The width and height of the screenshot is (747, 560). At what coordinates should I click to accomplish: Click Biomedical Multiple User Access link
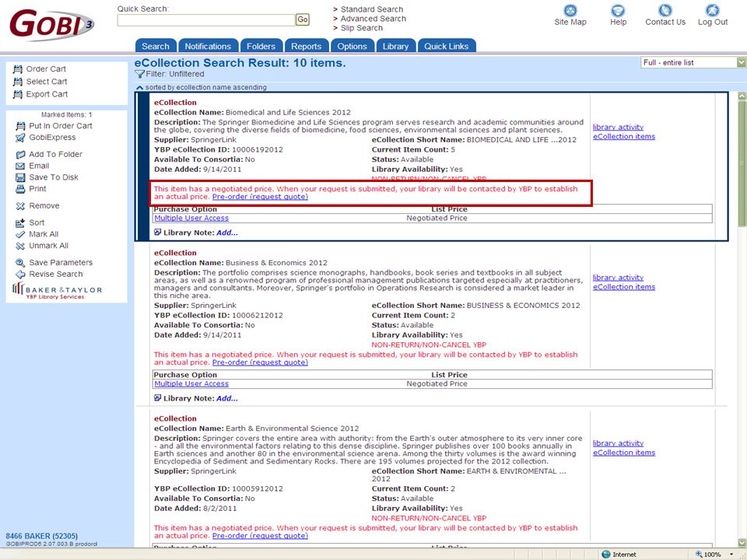[191, 218]
